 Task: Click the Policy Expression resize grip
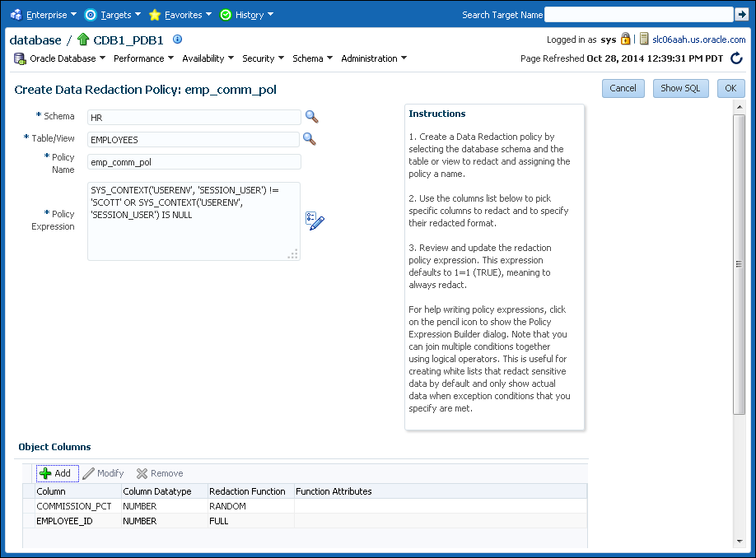click(292, 254)
